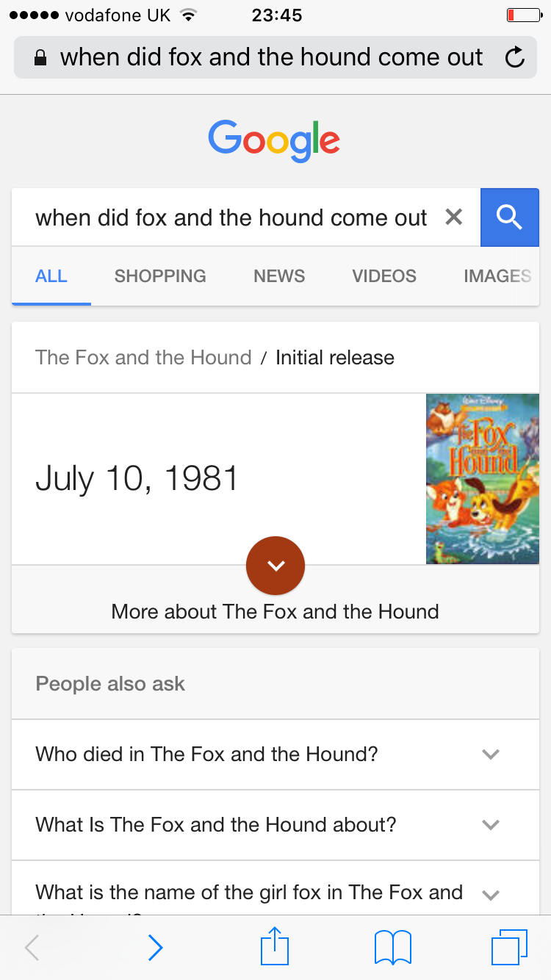Expand "Who died in The Fox and the Hound?"
The width and height of the screenshot is (551, 980).
click(490, 754)
